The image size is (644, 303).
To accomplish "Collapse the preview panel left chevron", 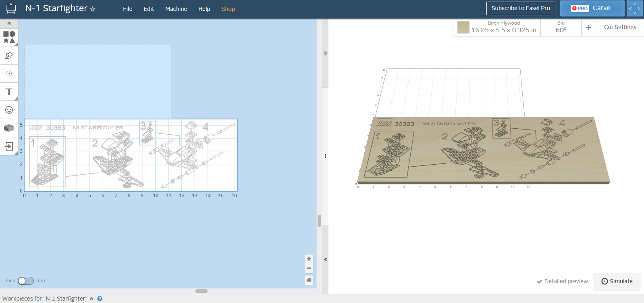I will (325, 259).
